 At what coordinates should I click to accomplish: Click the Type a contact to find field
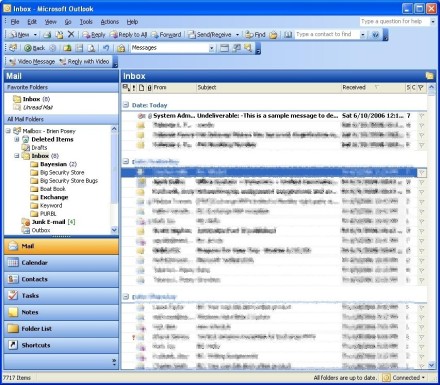click(327, 34)
